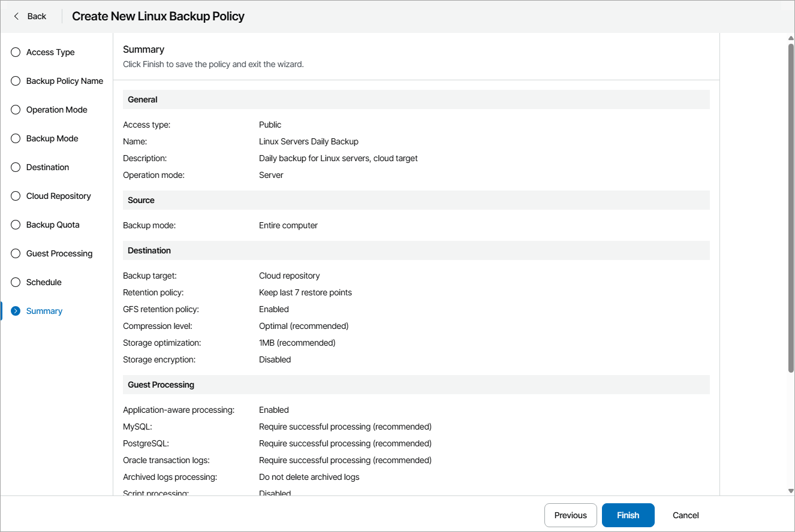Select the Backup Quota step indicator
The width and height of the screenshot is (795, 532).
click(16, 225)
